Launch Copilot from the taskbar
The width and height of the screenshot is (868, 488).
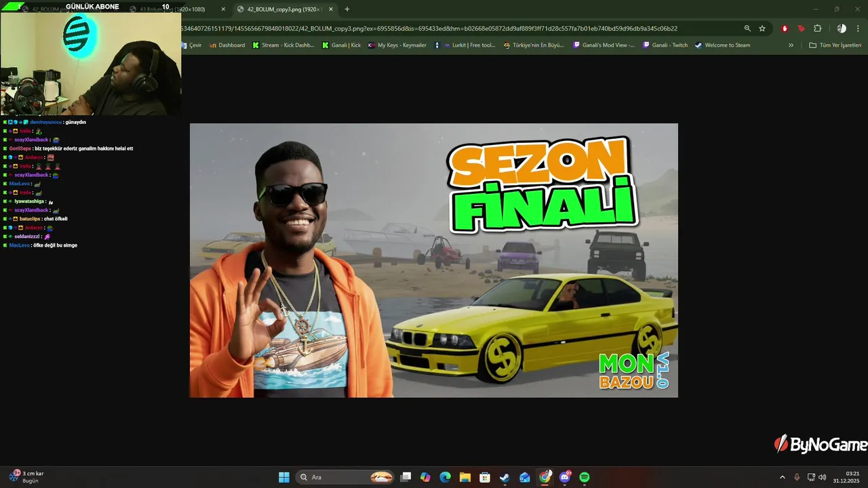click(x=425, y=477)
